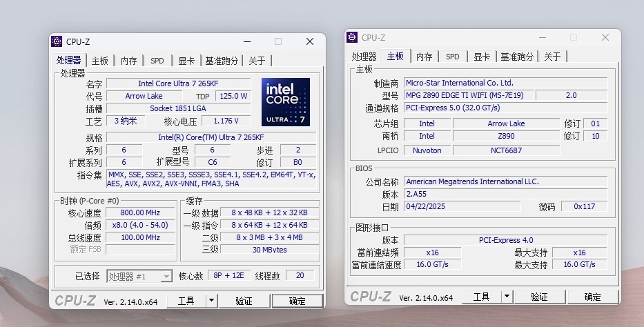Switch to 关于 tab in the right window
The height and width of the screenshot is (327, 644).
(x=552, y=57)
